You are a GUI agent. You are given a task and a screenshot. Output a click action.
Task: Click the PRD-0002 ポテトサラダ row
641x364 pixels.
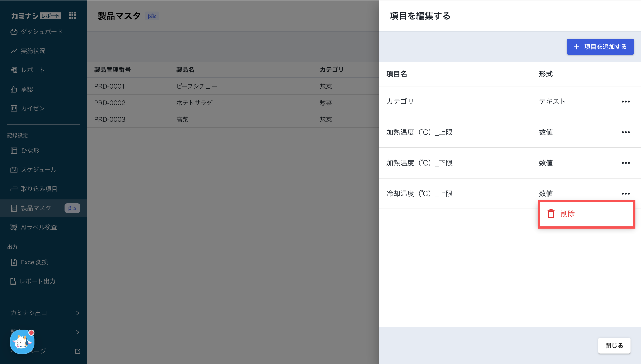coord(194,103)
